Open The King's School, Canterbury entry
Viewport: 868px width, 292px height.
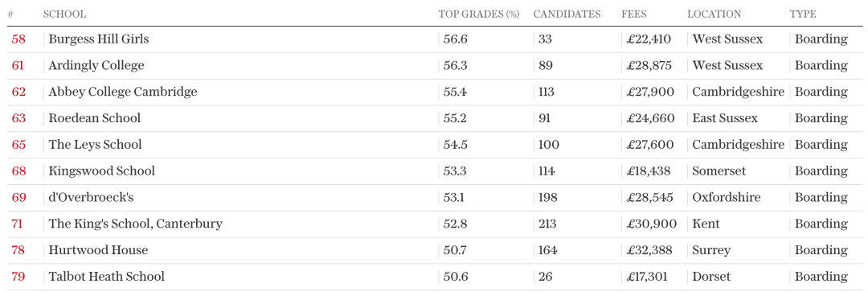[x=136, y=224]
